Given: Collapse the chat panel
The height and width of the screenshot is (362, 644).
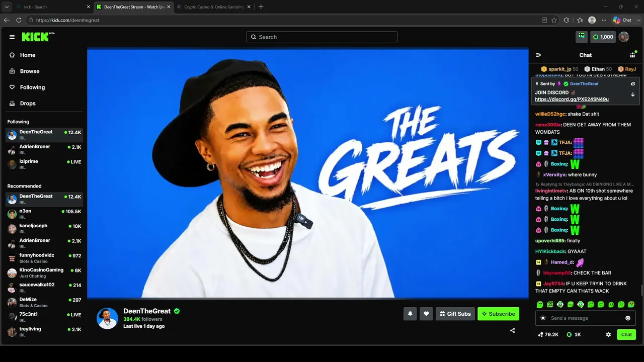Looking at the screenshot, I should point(538,55).
